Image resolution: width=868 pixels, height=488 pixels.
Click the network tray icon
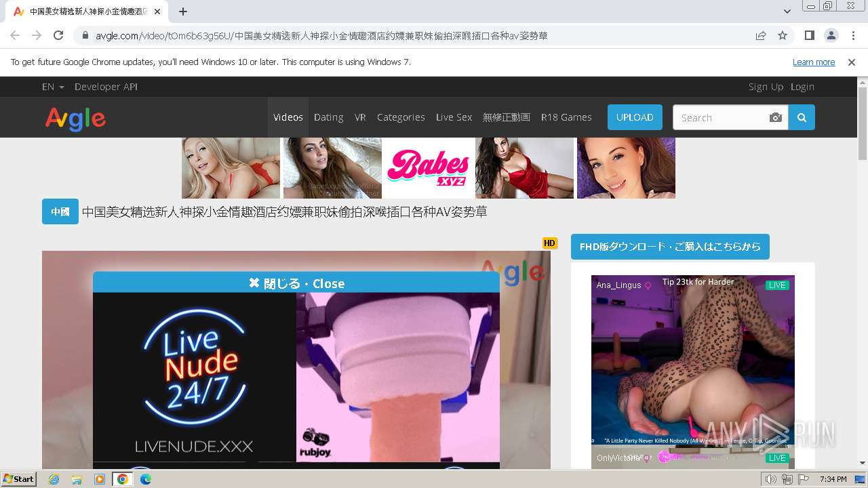787,479
